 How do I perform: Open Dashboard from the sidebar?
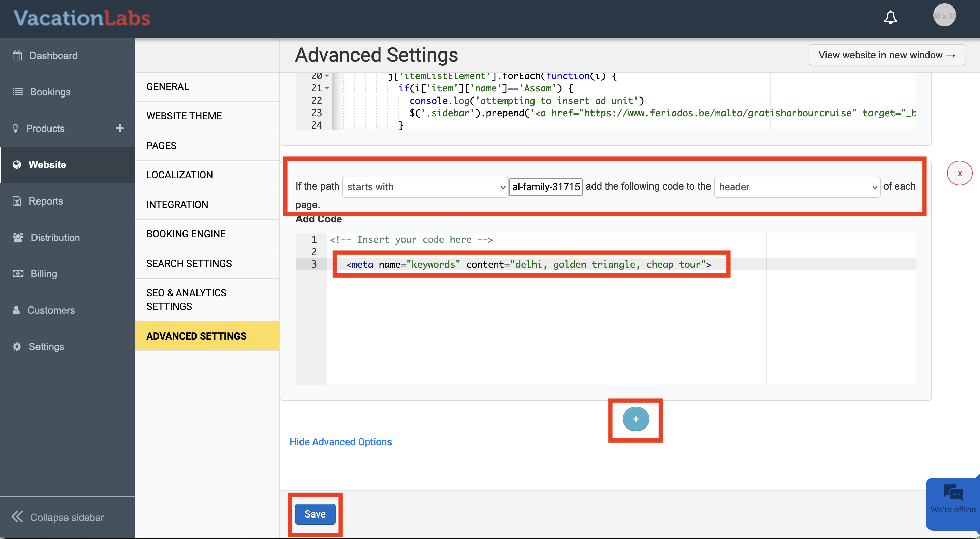click(53, 56)
